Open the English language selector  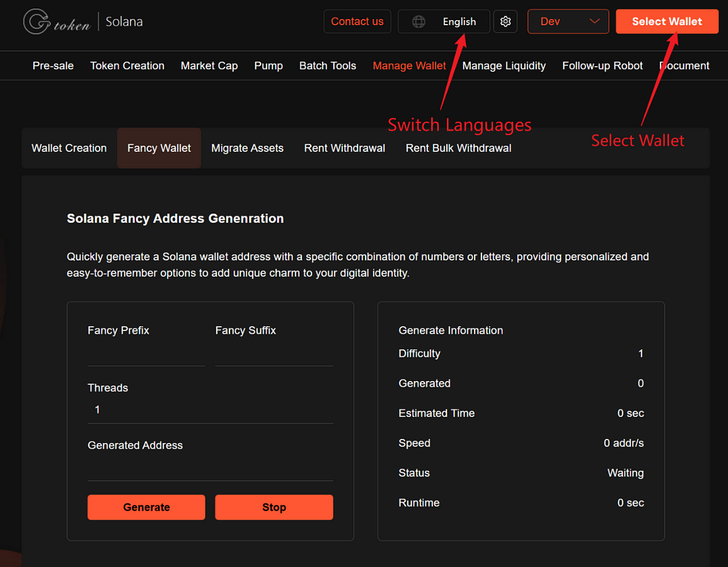tap(459, 21)
